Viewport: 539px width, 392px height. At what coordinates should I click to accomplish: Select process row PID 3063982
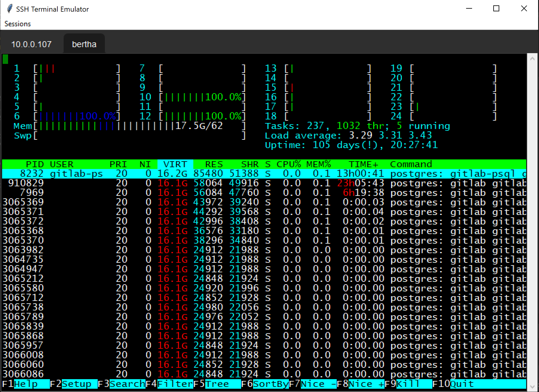coord(264,250)
